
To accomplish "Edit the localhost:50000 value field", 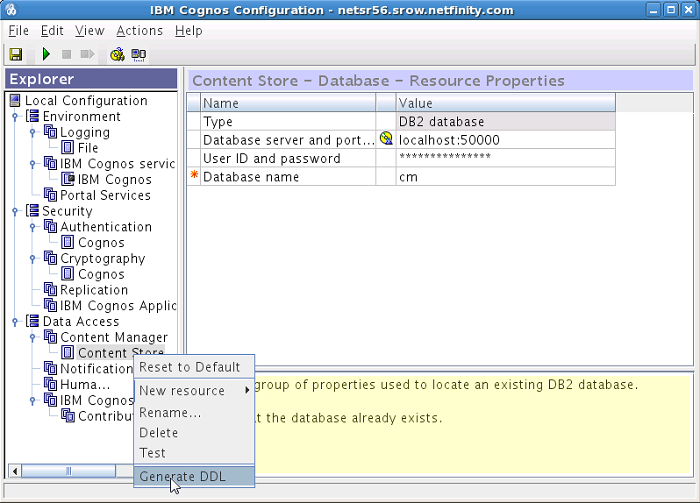I will click(505, 140).
